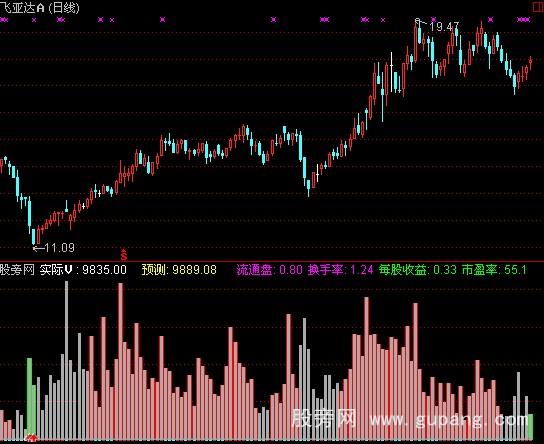Click the red window icon top-right corner
The image size is (544, 444).
[x=538, y=7]
